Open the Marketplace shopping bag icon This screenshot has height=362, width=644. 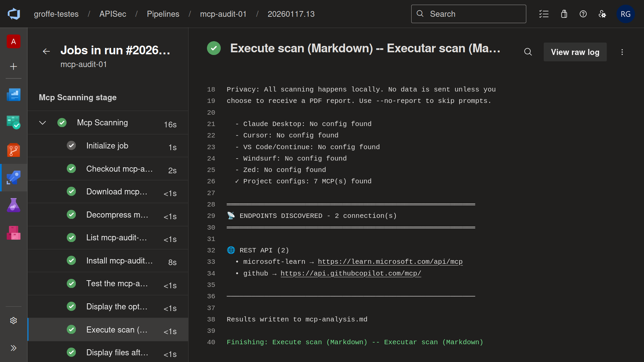564,14
